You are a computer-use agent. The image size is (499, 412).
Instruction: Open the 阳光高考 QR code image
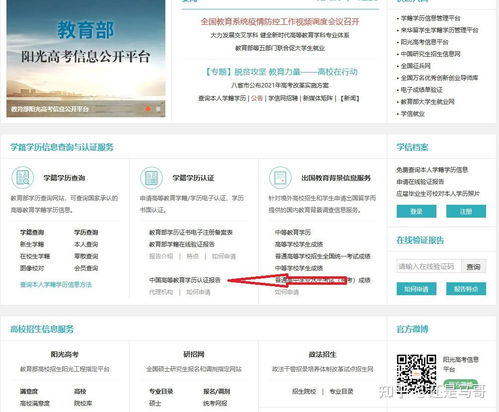point(416,373)
